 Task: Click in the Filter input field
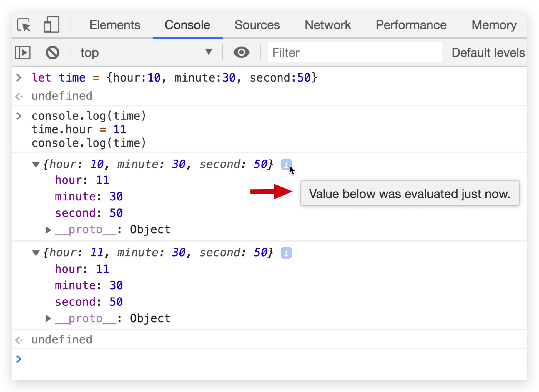tap(355, 53)
